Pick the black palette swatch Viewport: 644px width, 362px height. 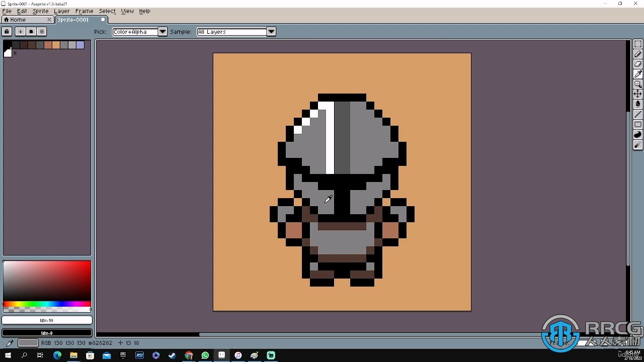click(8, 45)
